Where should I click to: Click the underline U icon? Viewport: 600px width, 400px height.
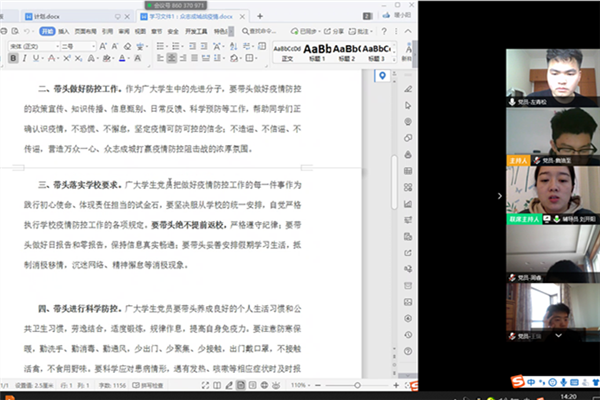click(34, 59)
